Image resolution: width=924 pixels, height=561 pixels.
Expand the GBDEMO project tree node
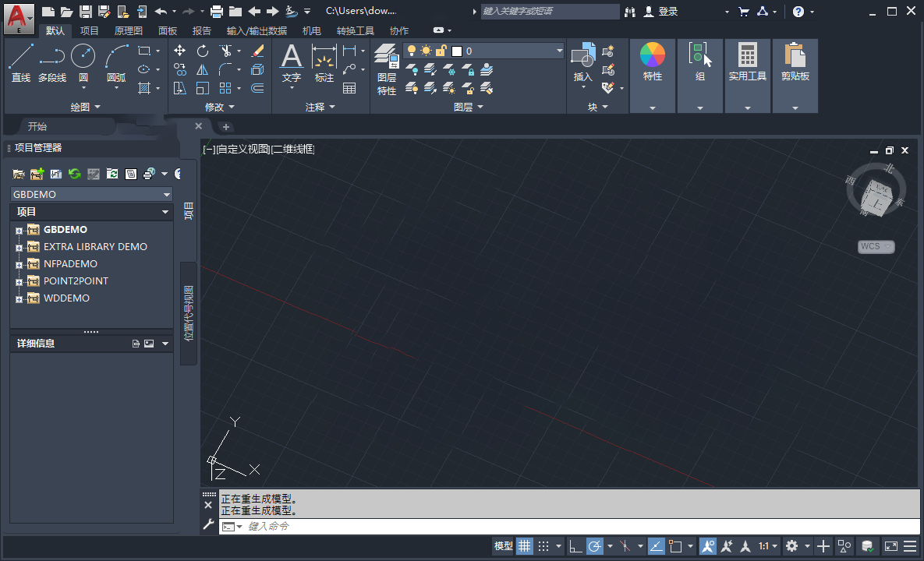pos(19,231)
